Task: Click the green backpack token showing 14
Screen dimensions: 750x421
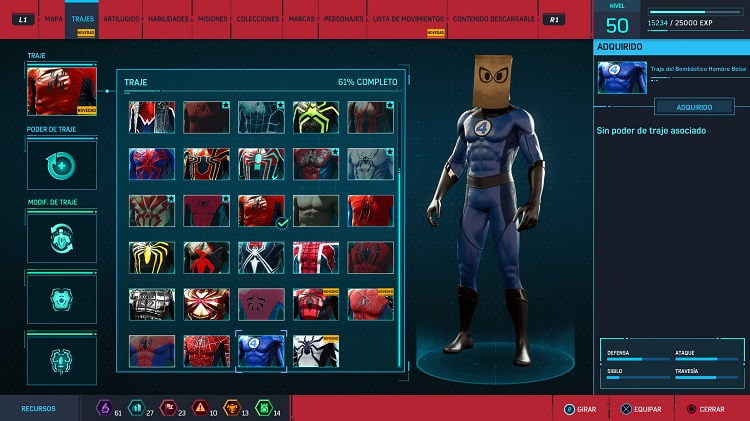Action: pyautogui.click(x=264, y=408)
